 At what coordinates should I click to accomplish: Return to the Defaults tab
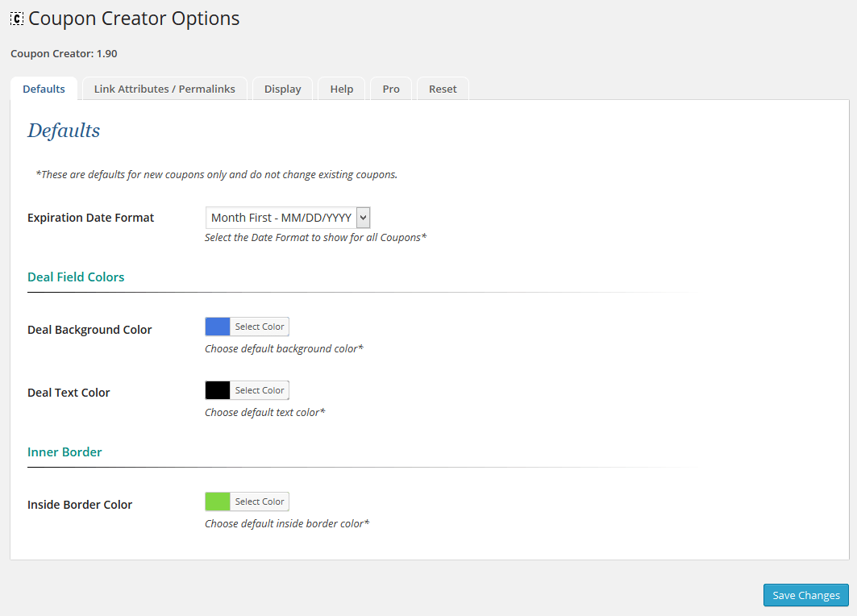coord(44,89)
